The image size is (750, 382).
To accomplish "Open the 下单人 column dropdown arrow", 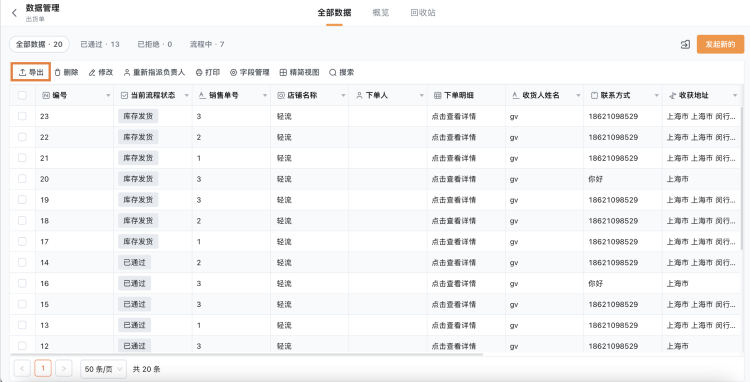I will click(x=421, y=96).
